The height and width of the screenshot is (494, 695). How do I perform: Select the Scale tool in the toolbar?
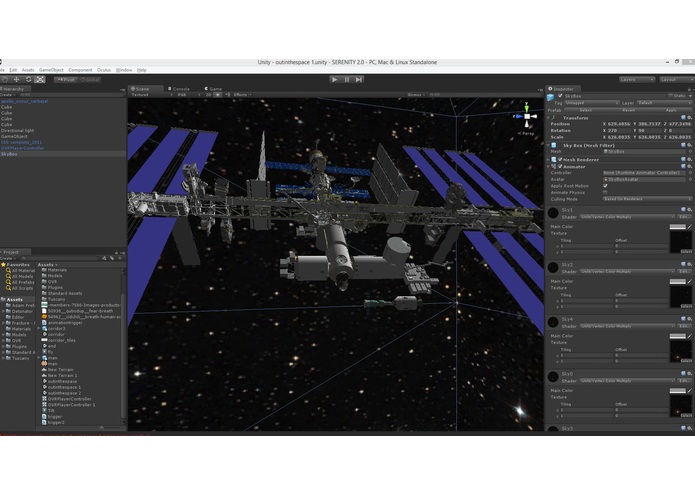(40, 80)
